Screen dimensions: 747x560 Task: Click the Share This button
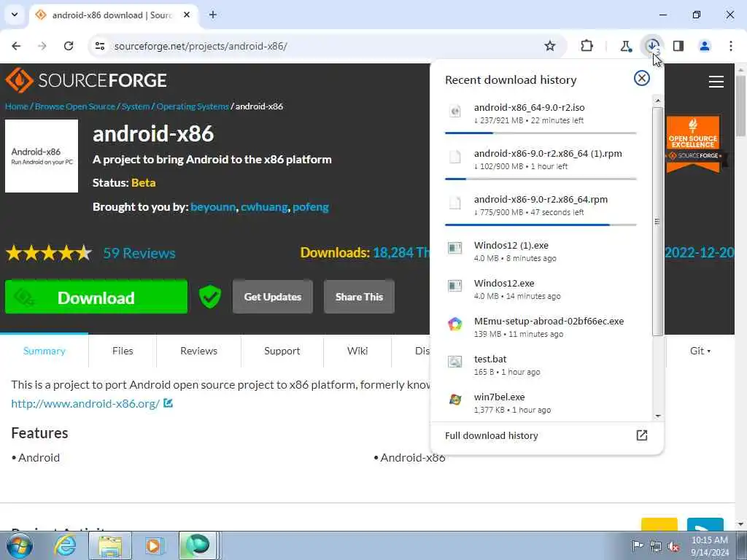[359, 297]
